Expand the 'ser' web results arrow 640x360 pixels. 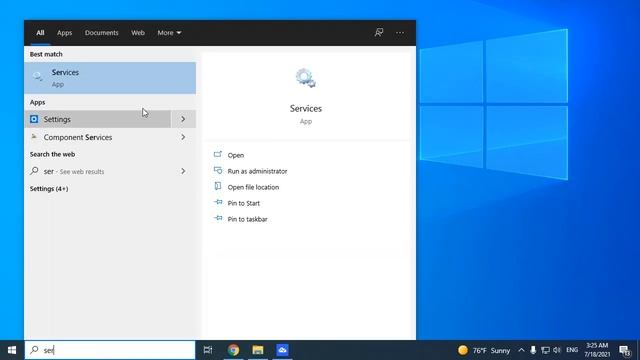click(183, 171)
